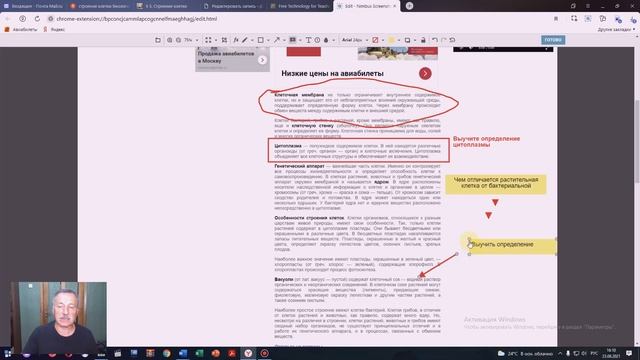Open Excel from the taskbar

pyautogui.click(x=199, y=353)
